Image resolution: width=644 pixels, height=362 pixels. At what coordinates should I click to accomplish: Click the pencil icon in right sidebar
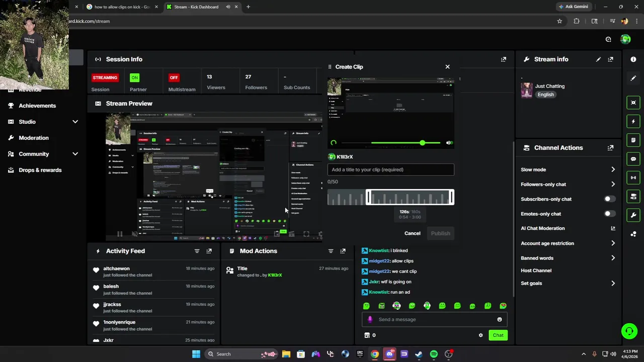coord(633,78)
